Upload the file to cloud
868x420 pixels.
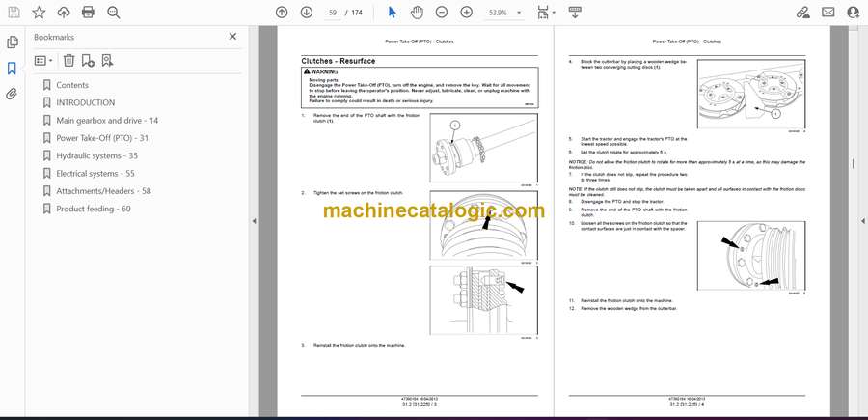pos(64,13)
